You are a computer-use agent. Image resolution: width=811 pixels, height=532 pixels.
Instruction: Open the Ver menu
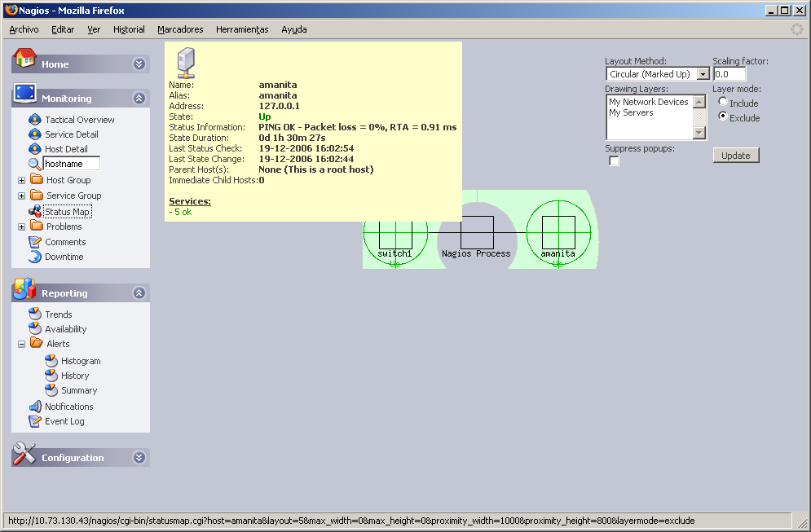(x=94, y=29)
